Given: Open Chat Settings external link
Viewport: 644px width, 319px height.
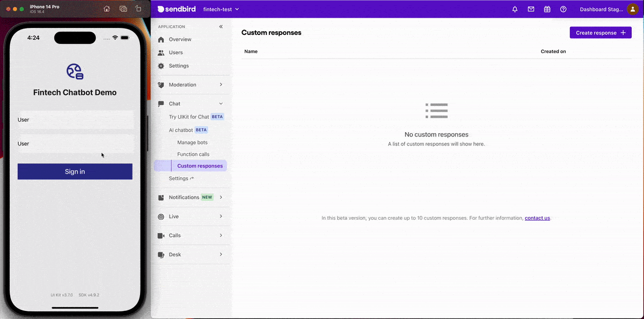Looking at the screenshot, I should [x=181, y=178].
